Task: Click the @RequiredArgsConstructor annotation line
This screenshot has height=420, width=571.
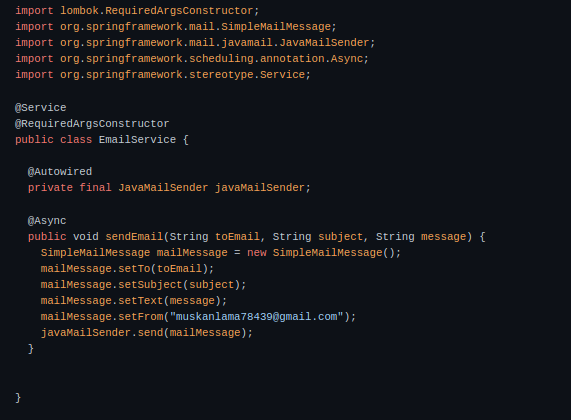Action: 92,124
